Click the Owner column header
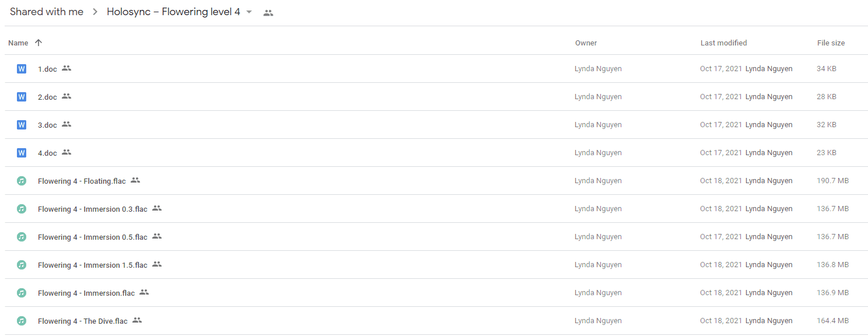Image resolution: width=868 pixels, height=336 pixels. click(x=586, y=43)
